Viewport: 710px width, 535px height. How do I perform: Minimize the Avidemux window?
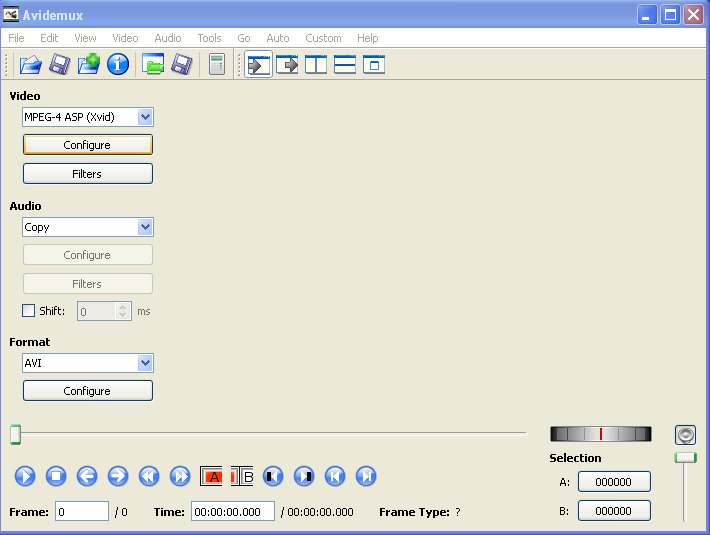tap(647, 15)
